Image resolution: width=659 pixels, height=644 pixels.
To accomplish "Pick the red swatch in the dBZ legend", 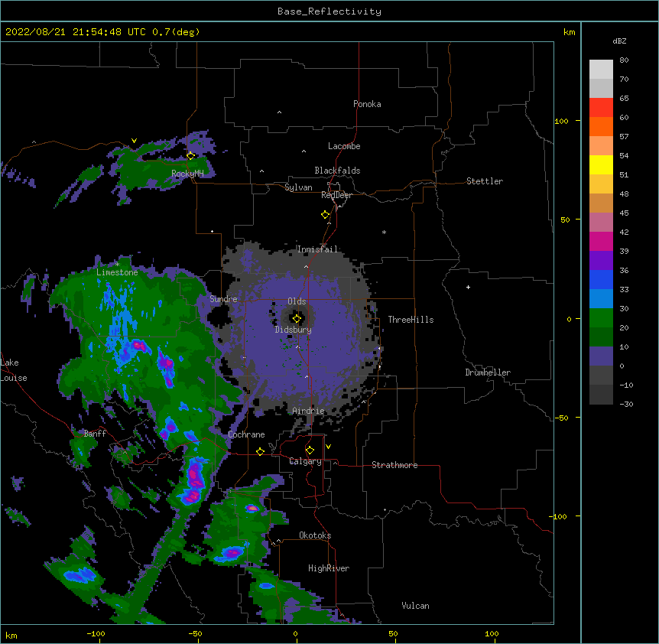I will (601, 107).
